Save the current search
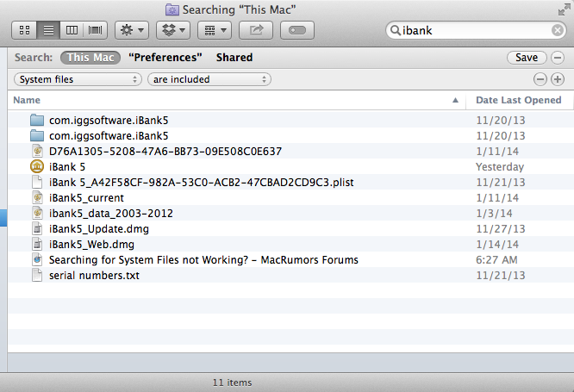The width and height of the screenshot is (574, 392). (527, 58)
